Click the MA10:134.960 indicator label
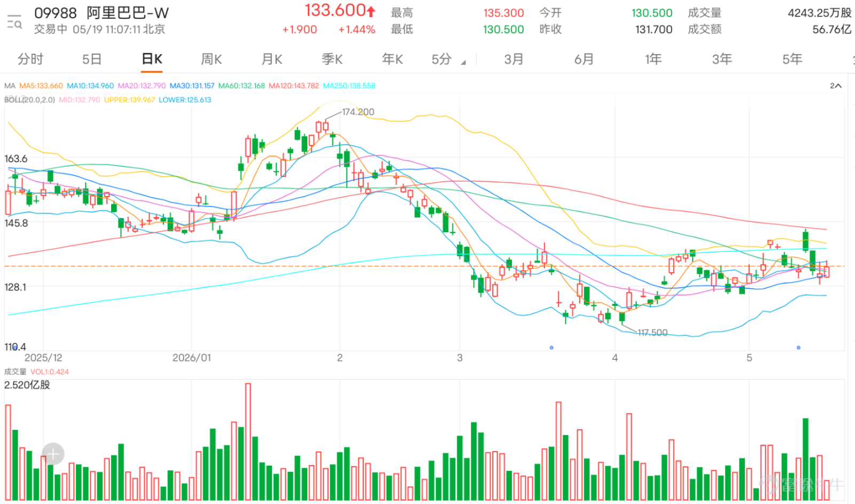The height and width of the screenshot is (504, 855). pyautogui.click(x=90, y=85)
